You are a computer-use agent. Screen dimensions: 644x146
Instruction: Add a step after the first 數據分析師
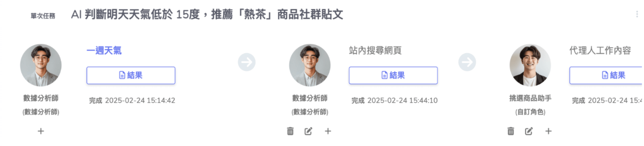point(41,131)
